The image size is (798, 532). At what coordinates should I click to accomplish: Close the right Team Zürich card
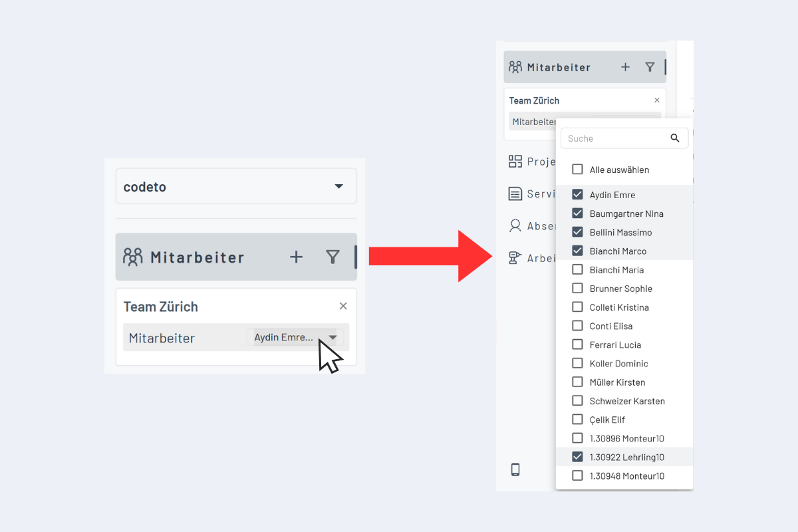coord(657,100)
